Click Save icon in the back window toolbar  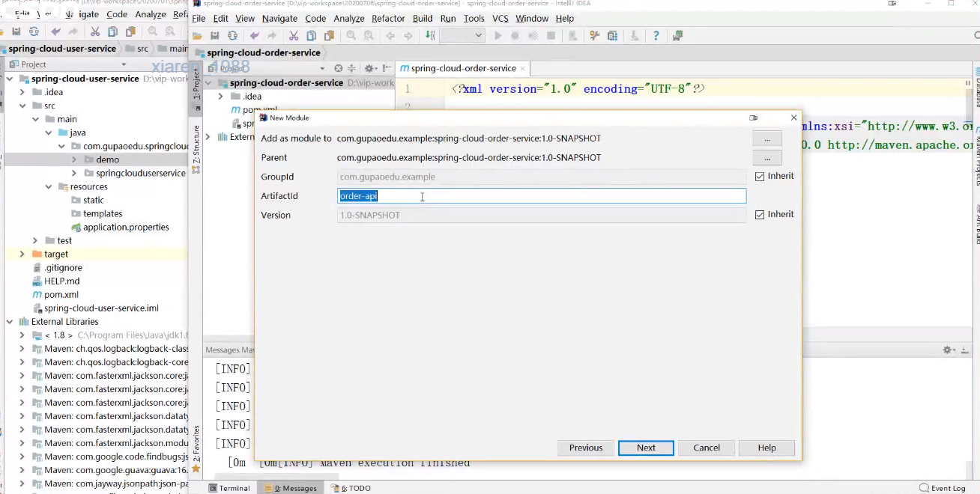click(16, 31)
